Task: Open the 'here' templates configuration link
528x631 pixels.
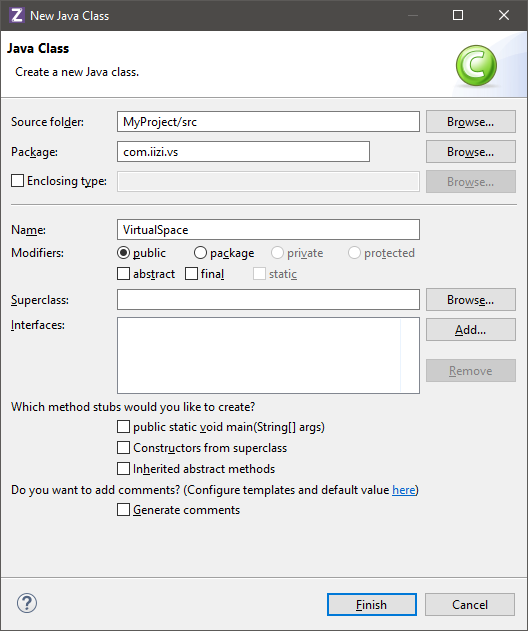Action: tap(404, 490)
